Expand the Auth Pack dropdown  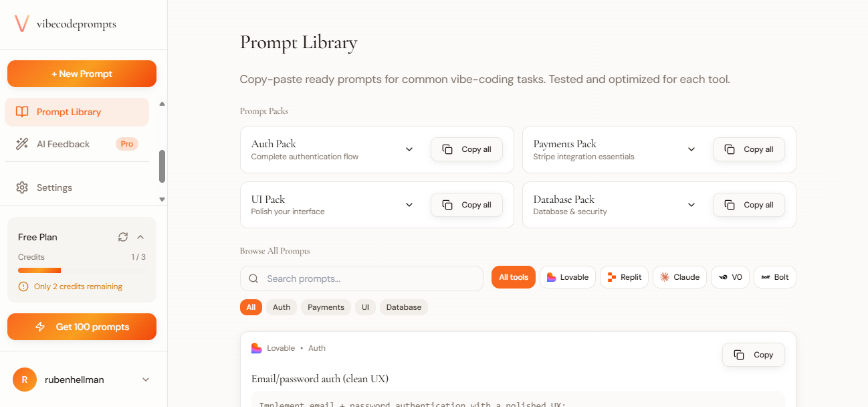click(409, 149)
